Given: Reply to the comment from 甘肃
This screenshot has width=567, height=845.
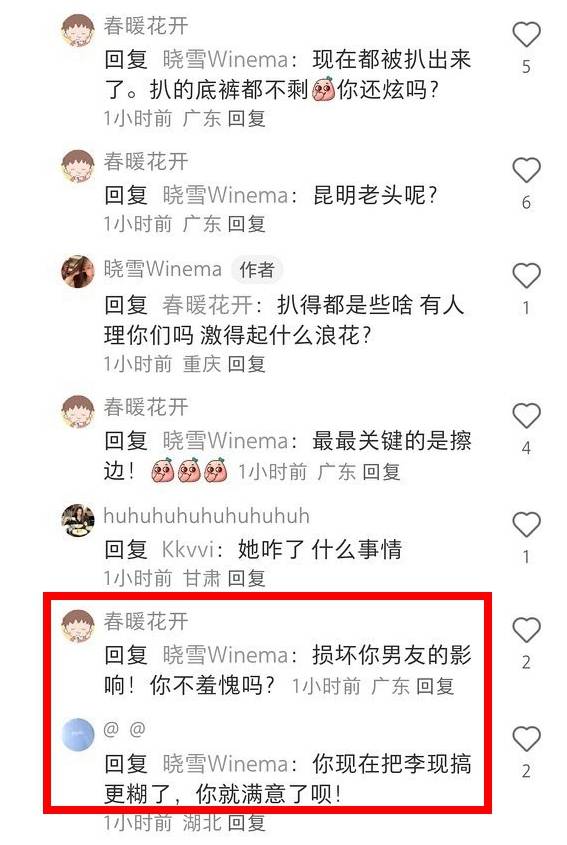Looking at the screenshot, I should click(x=246, y=579).
